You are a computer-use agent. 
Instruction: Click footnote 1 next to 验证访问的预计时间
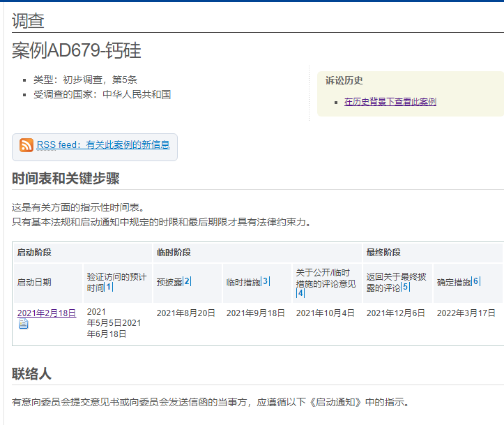click(x=109, y=288)
